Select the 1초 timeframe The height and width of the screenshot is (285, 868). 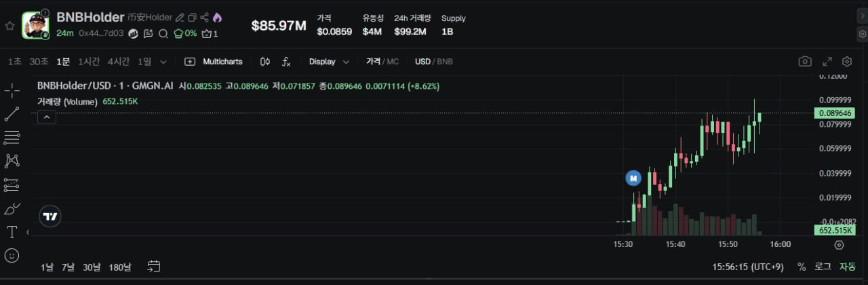15,62
